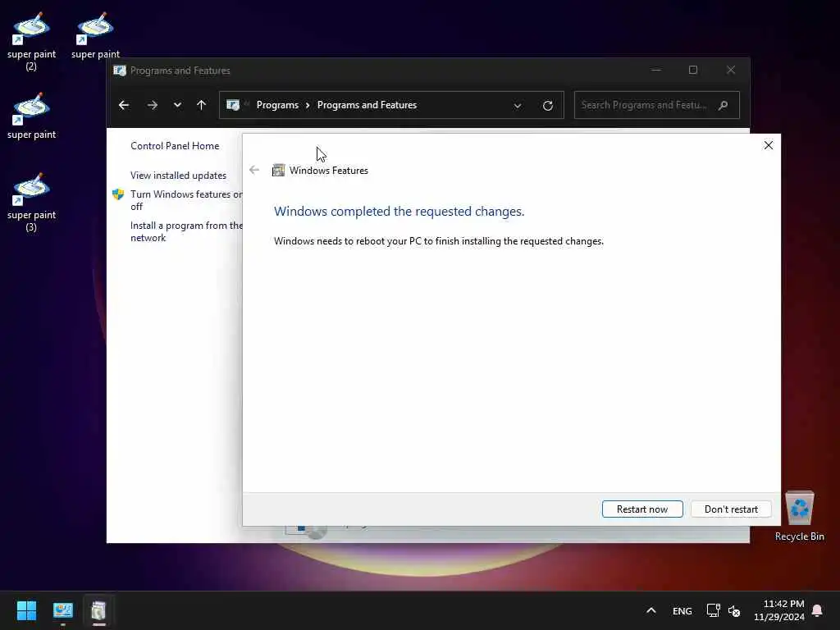
Task: Click the ENG language indicator
Action: pos(682,610)
